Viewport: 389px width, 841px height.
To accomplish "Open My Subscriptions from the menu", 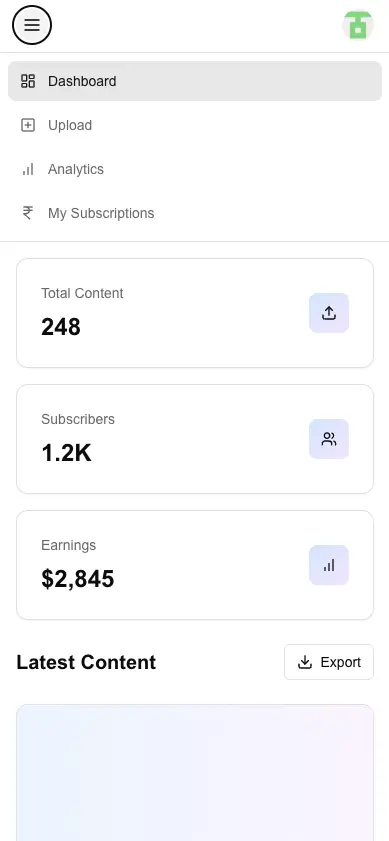I will [195, 213].
